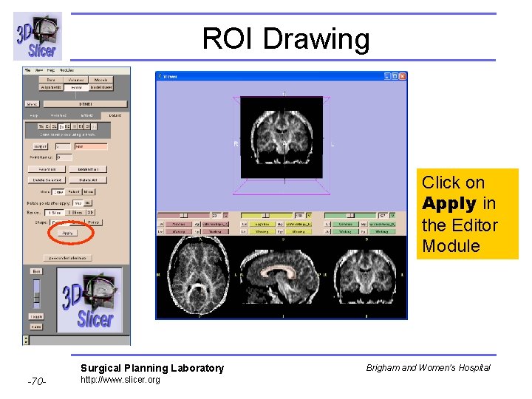Viewport: 532px width, 399px height.
Task: Open the green slice background volume dropdown
Action: tap(383, 225)
